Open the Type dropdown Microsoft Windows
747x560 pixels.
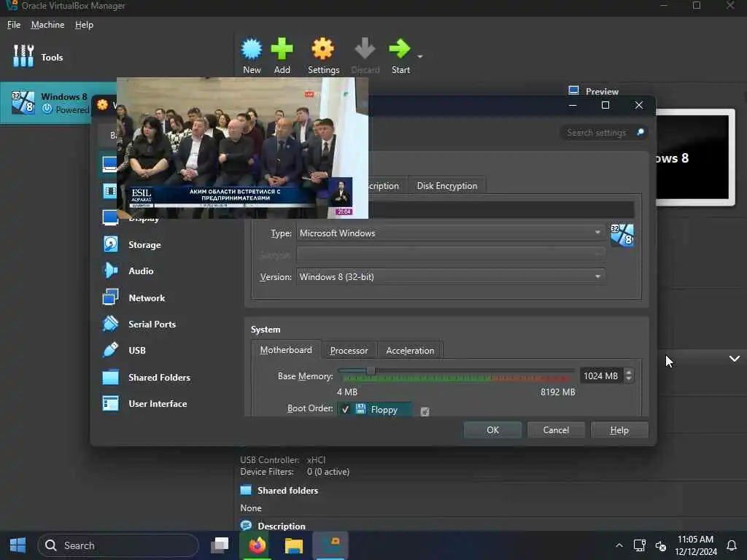point(450,233)
